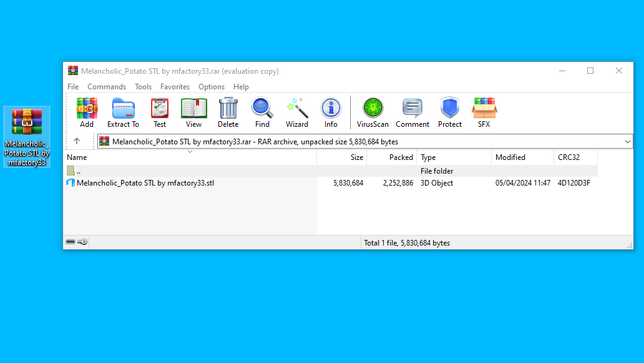Minimize the WinRAR window

click(x=562, y=71)
